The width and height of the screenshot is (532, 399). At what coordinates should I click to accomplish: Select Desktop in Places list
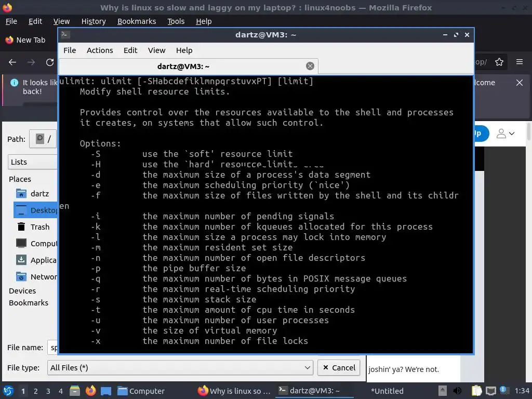[36, 210]
